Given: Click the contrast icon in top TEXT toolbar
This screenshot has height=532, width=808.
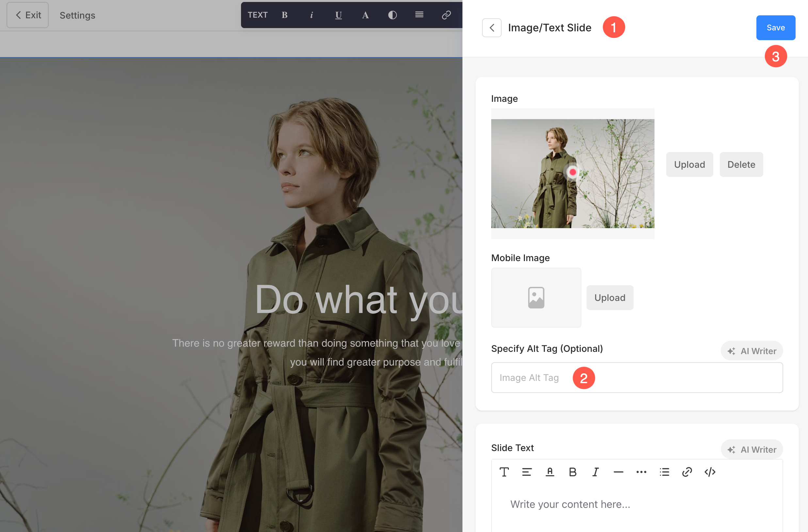Looking at the screenshot, I should (392, 15).
